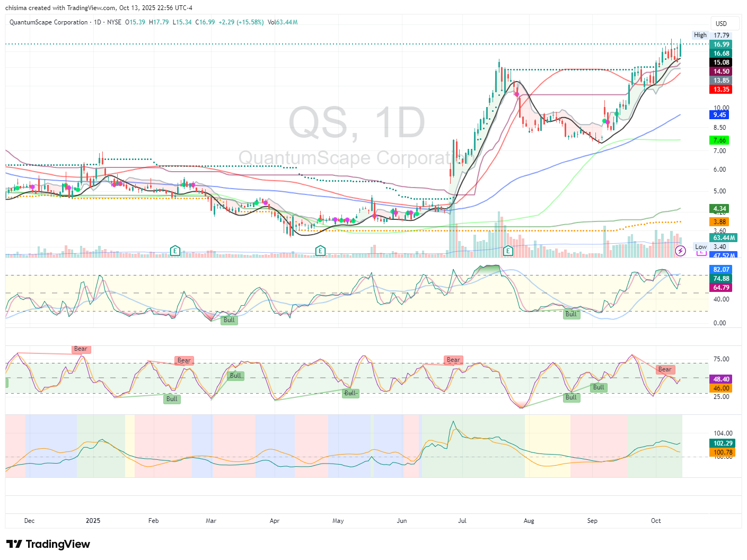Click the Bear label near late December
This screenshot has height=560, width=747.
pos(81,349)
